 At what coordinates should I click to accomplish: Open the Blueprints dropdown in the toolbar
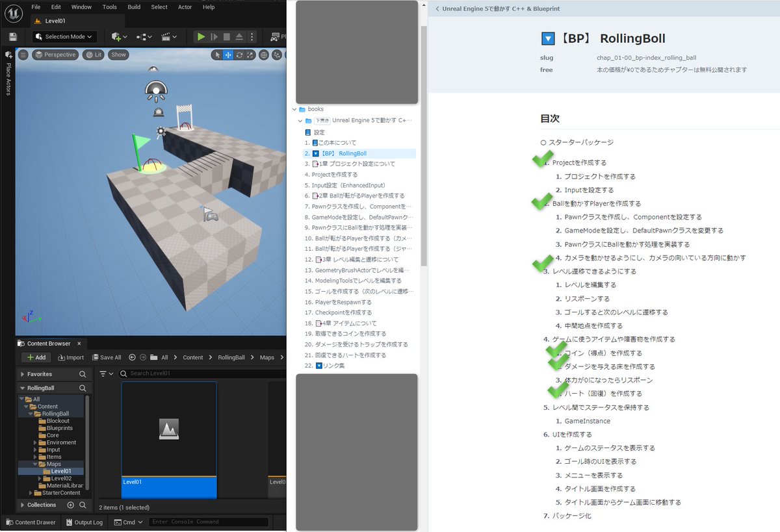[x=144, y=37]
